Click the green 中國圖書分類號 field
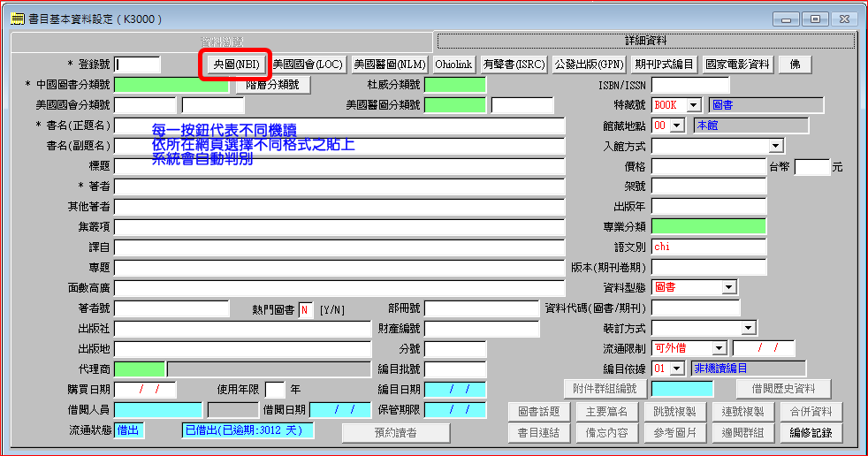The width and height of the screenshot is (868, 456). 171,85
